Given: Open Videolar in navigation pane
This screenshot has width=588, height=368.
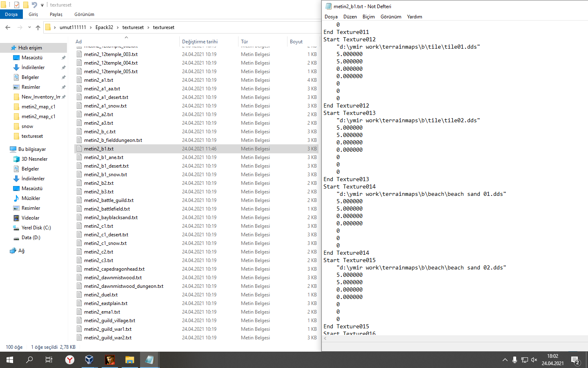Looking at the screenshot, I should (x=30, y=218).
